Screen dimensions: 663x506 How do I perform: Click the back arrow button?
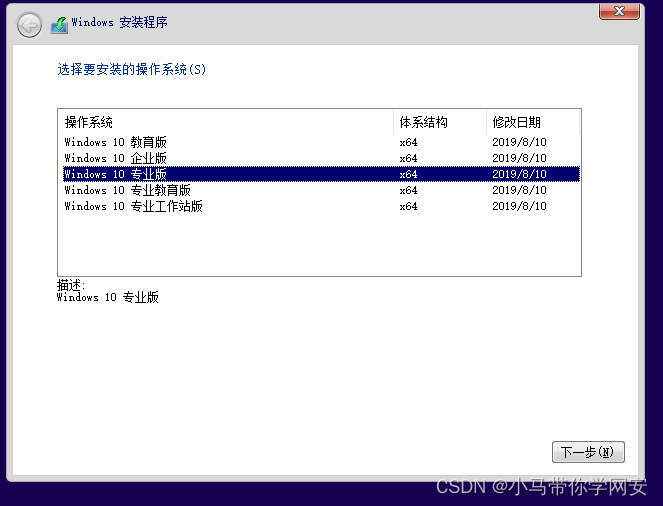[29, 25]
